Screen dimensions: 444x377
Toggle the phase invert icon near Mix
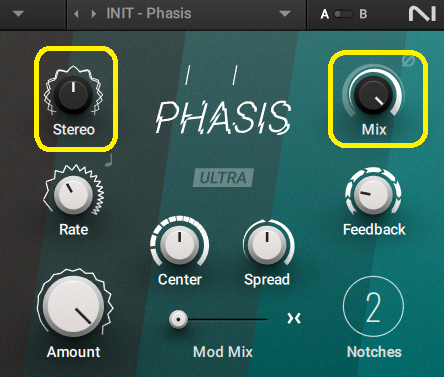[408, 61]
